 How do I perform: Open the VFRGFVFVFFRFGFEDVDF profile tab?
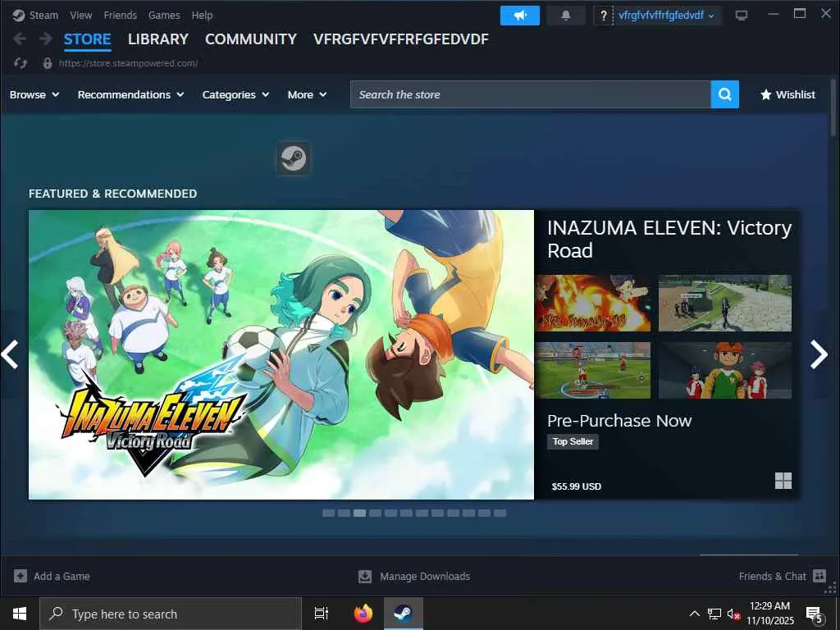[400, 39]
